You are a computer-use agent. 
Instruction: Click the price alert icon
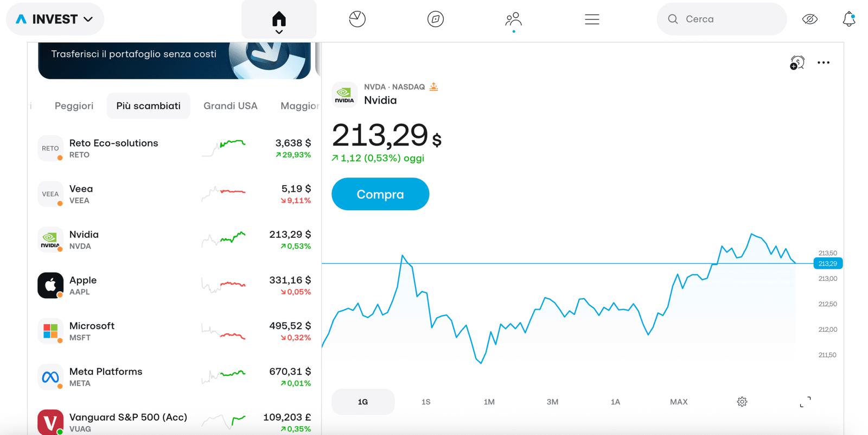point(797,62)
